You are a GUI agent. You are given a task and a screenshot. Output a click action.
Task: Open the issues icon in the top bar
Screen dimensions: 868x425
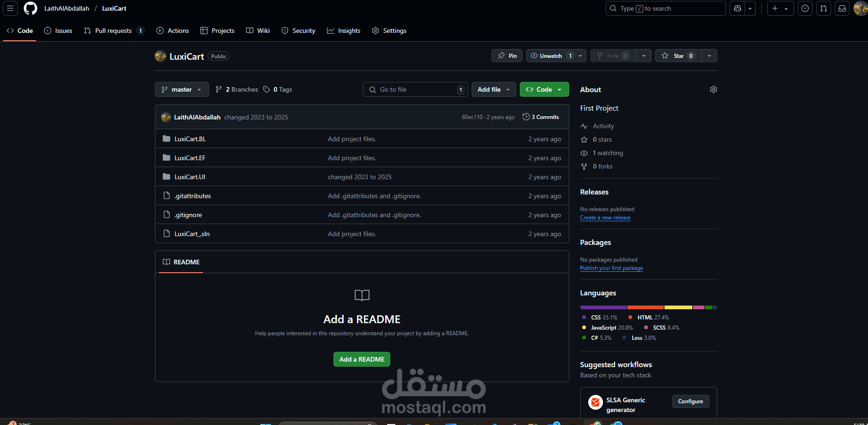click(805, 8)
